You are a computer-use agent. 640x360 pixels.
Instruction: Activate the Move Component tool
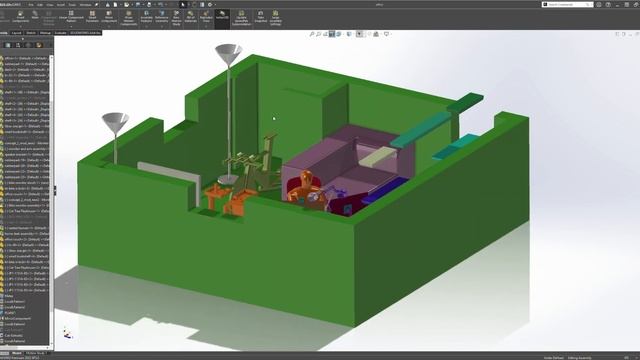pyautogui.click(x=109, y=17)
